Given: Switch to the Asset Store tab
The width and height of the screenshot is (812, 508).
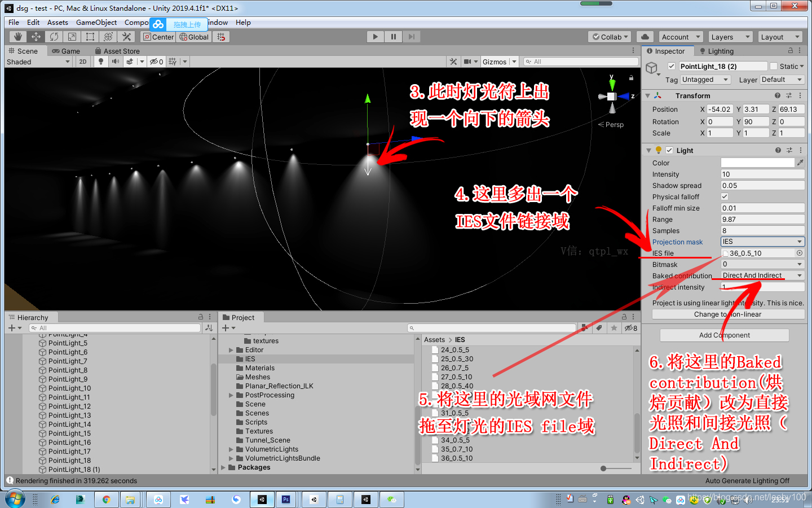Looking at the screenshot, I should [x=117, y=51].
